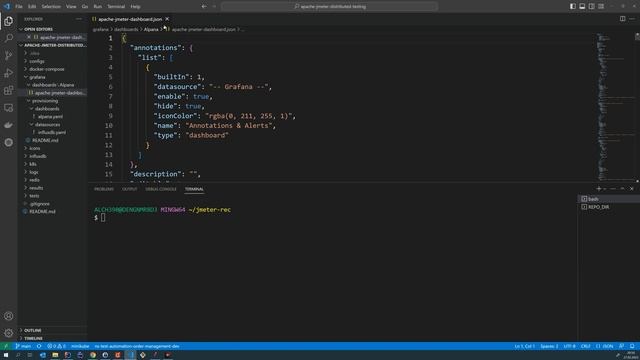The height and width of the screenshot is (360, 640).
Task: Expand the Outline section
Action: (33, 330)
